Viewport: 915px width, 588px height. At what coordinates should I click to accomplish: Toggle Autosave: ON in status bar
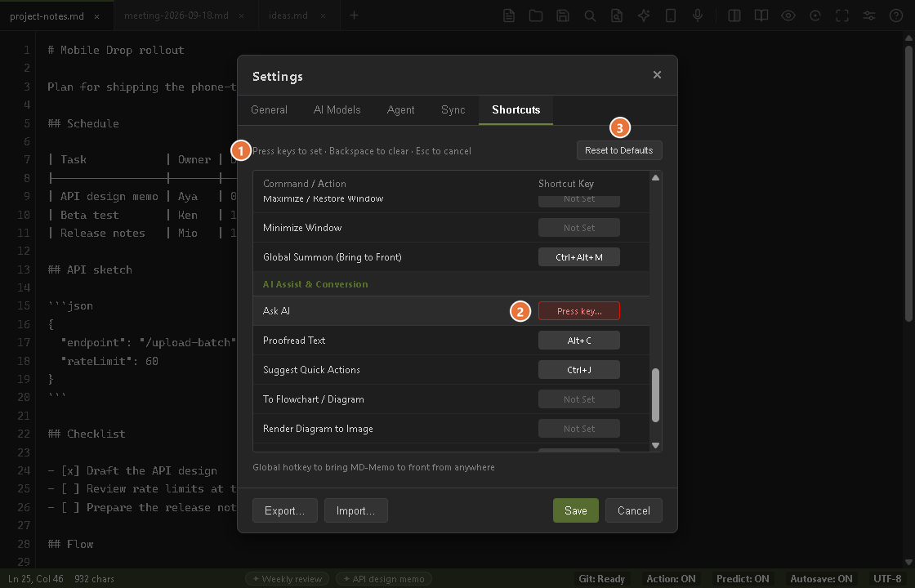(821, 579)
